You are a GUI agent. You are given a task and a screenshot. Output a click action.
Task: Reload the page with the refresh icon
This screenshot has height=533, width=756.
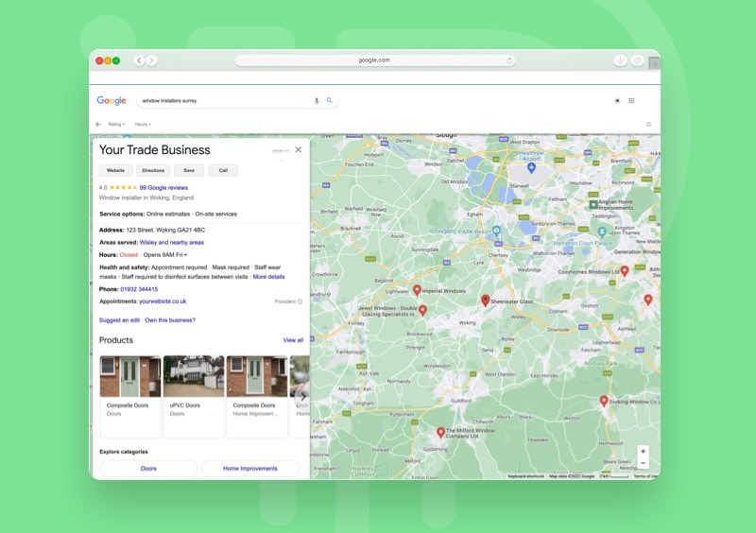[509, 60]
